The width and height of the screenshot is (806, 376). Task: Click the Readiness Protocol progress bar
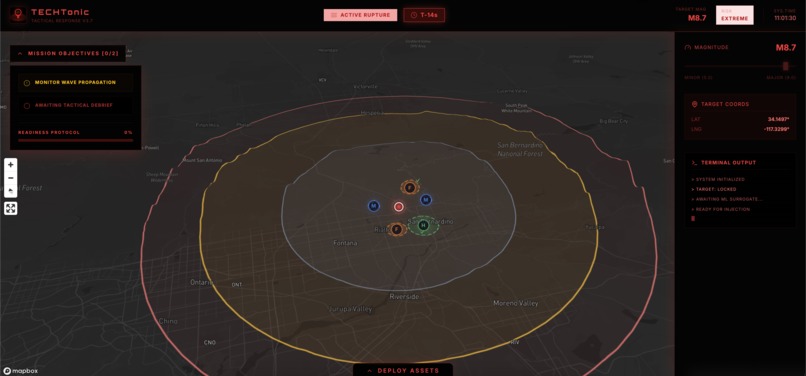point(76,140)
